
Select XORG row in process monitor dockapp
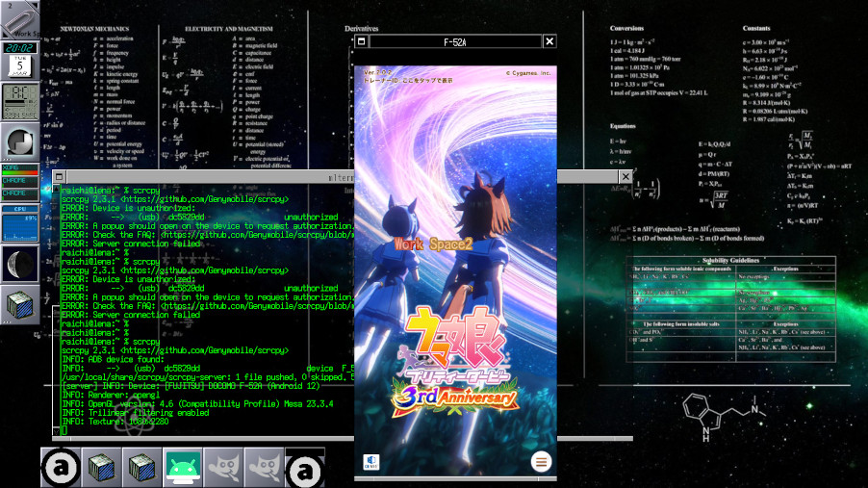(x=20, y=168)
